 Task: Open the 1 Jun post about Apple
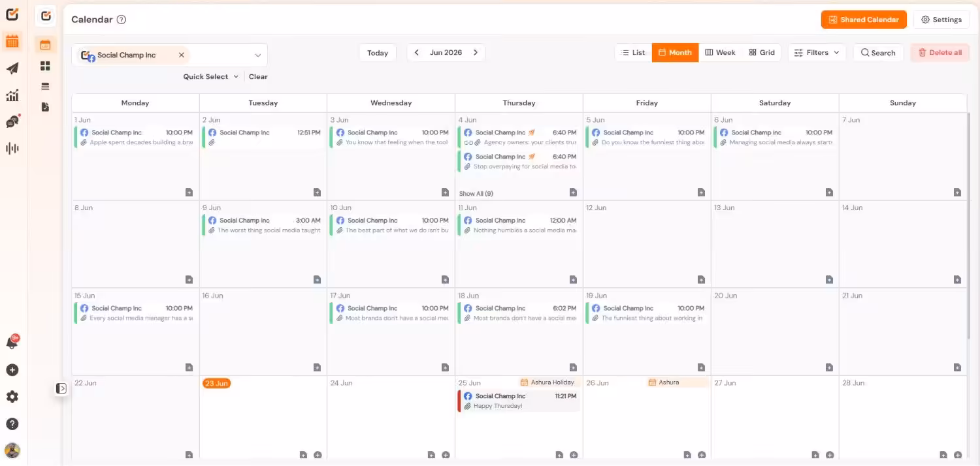135,137
